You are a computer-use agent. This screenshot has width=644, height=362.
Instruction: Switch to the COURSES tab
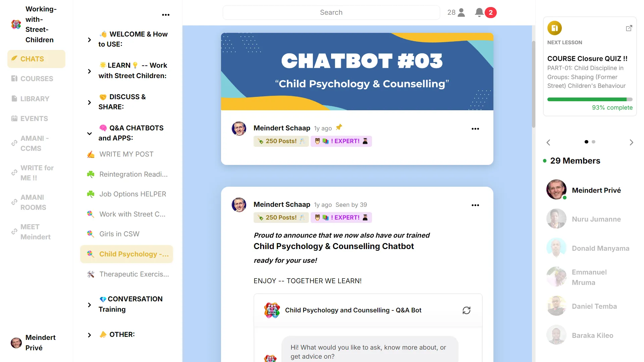coord(36,79)
